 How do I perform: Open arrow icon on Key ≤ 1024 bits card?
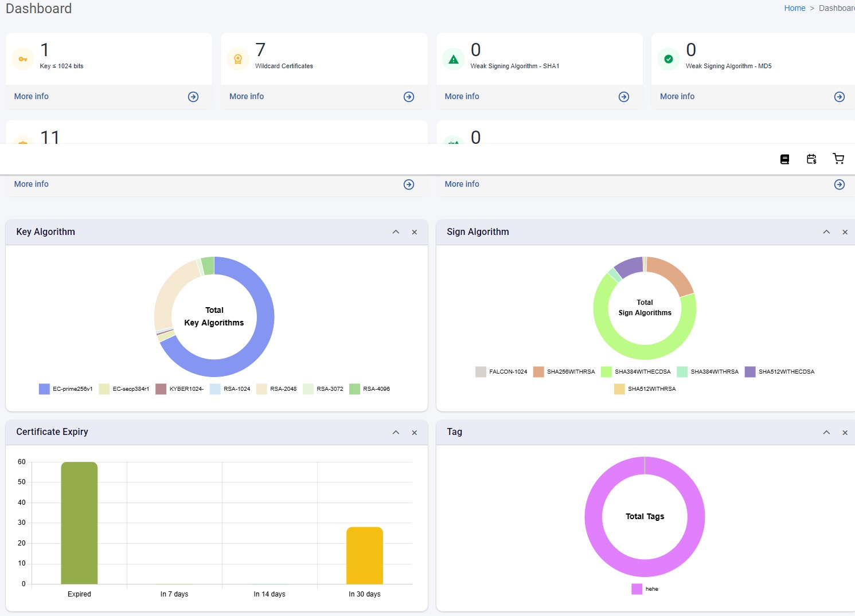pyautogui.click(x=193, y=97)
